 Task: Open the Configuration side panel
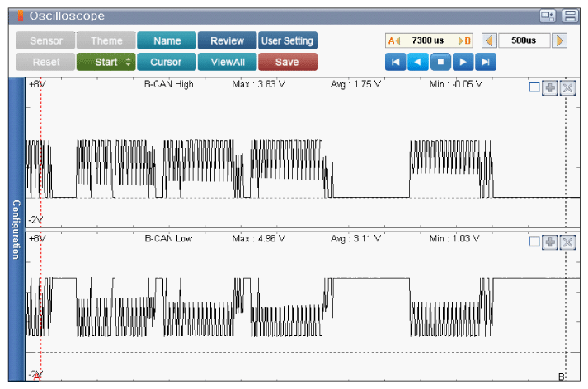(x=15, y=229)
